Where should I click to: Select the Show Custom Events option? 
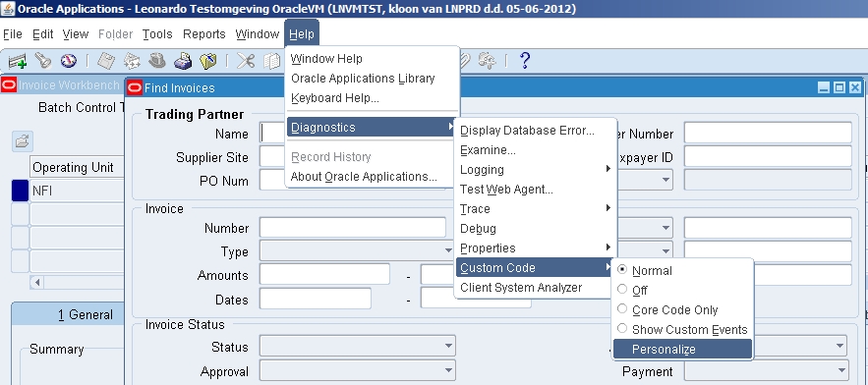[682, 330]
